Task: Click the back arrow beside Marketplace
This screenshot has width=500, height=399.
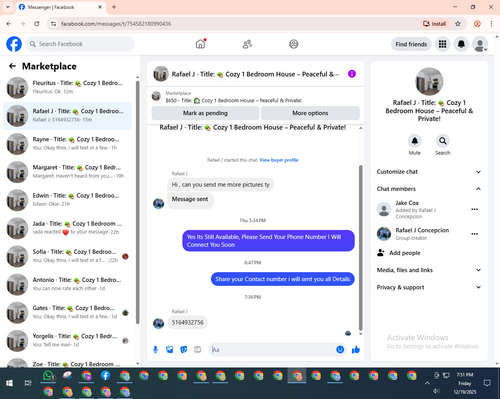Action: tap(12, 66)
